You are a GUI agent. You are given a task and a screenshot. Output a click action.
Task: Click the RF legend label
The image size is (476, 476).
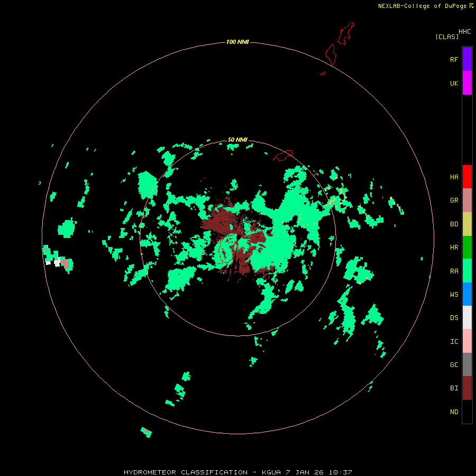tap(454, 59)
